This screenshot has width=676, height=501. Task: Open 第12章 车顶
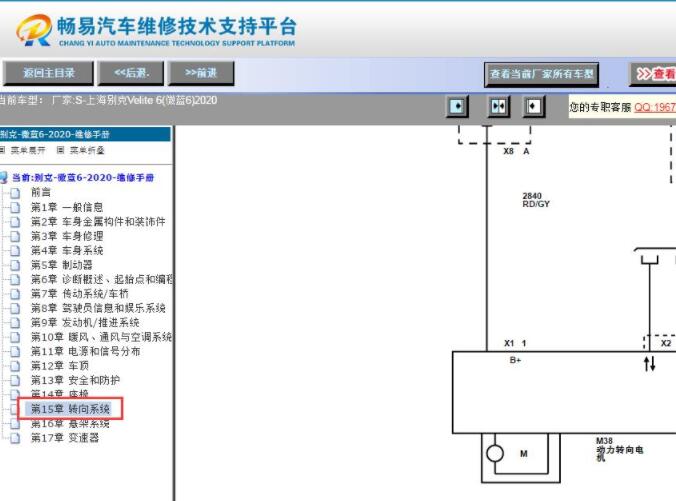[x=59, y=366]
